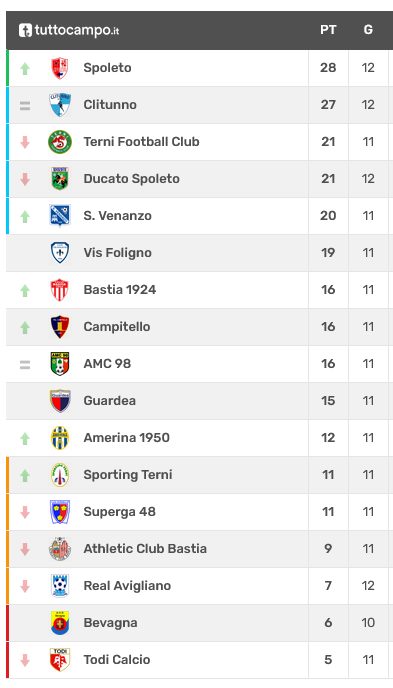This screenshot has height=688, width=393.
Task: Click the Ducato Spoleto badge
Action: (x=60, y=179)
